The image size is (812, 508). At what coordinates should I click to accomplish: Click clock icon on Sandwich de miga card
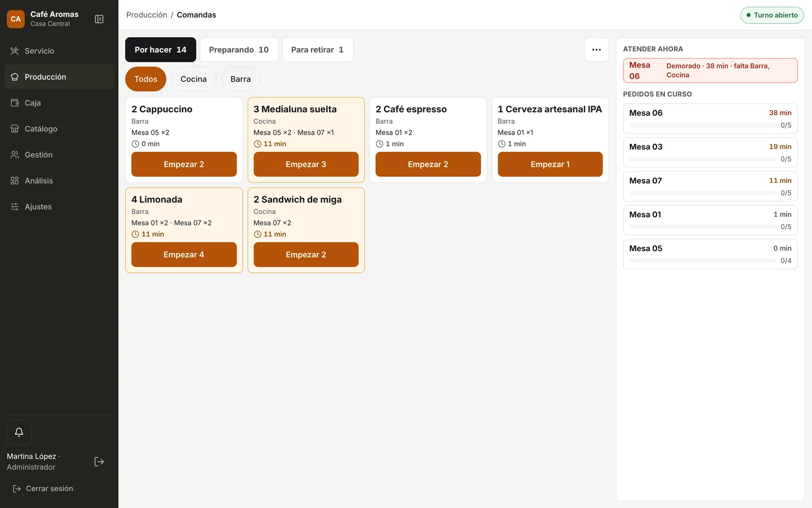pos(257,234)
